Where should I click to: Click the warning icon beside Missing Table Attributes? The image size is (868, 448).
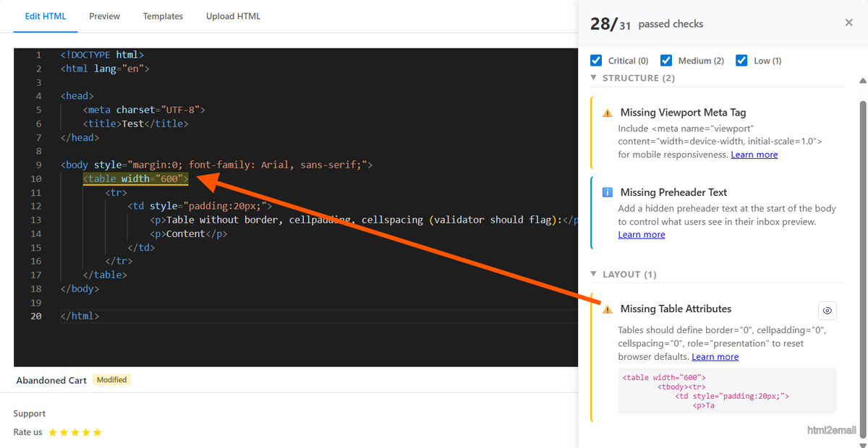click(608, 309)
